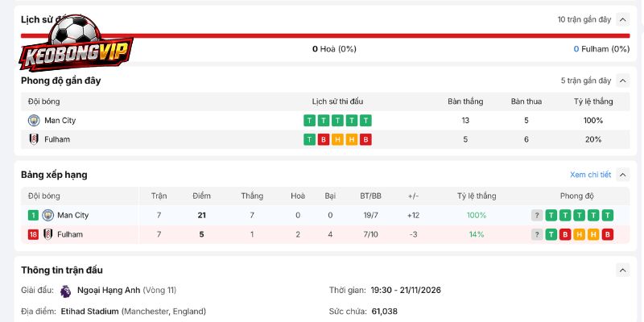Screen dimensions: 644x322
Task: Click the Tỷ lệ thắng header in standings
Action: tap(477, 196)
